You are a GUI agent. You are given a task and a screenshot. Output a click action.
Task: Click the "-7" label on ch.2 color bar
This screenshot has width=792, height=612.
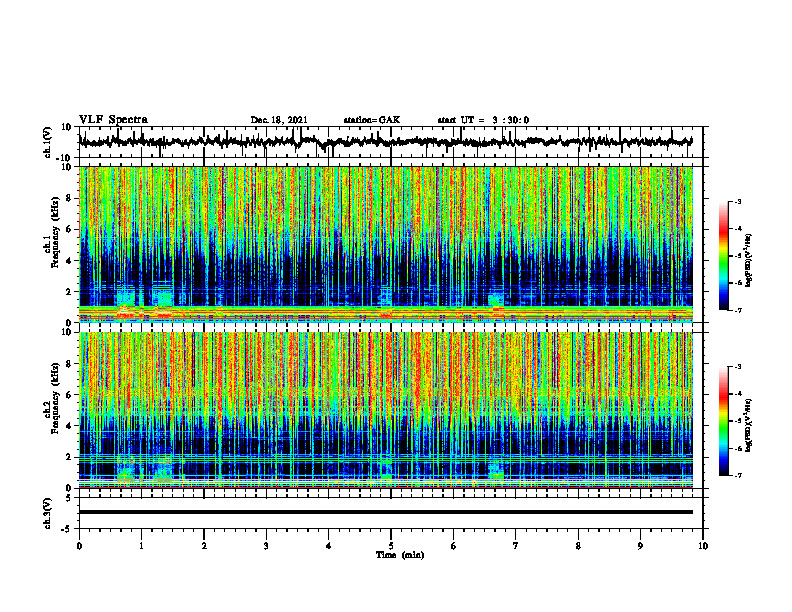pyautogui.click(x=737, y=475)
